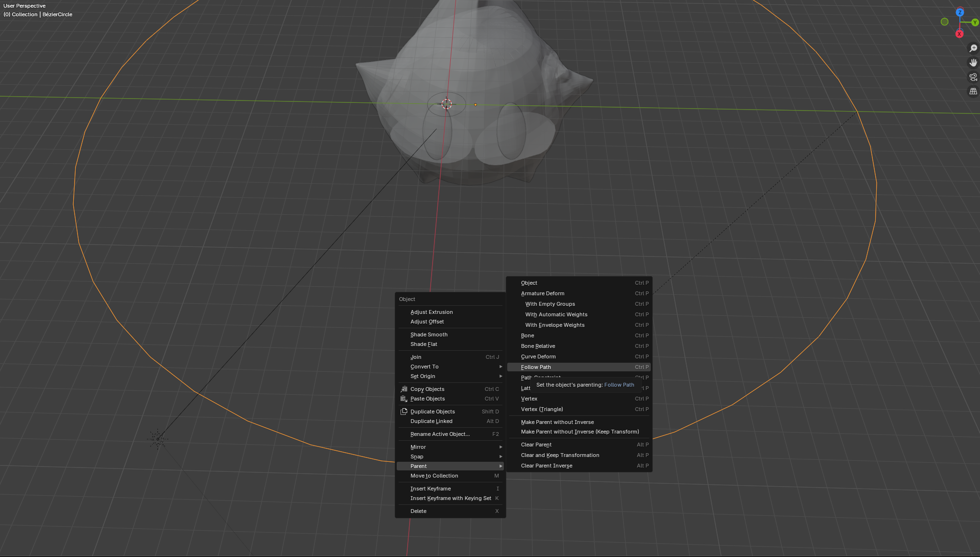The height and width of the screenshot is (557, 980).
Task: Click the green Y axis gizmo
Action: tap(975, 22)
